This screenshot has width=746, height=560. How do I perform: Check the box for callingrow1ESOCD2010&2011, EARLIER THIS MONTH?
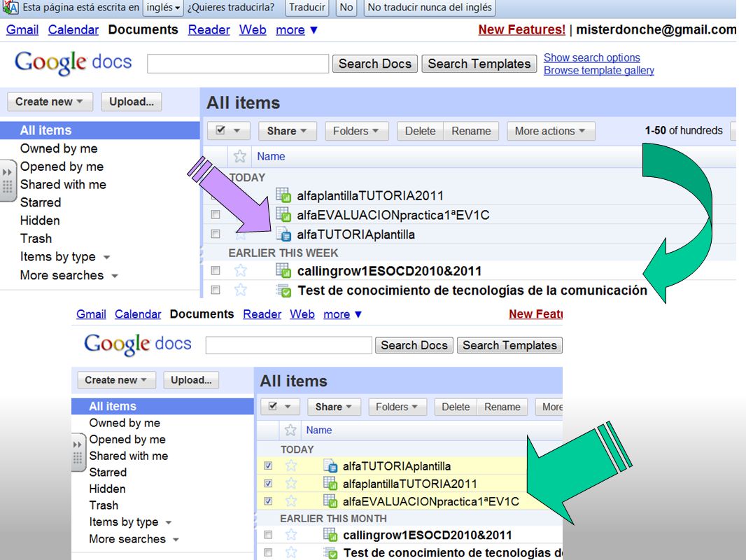point(268,535)
